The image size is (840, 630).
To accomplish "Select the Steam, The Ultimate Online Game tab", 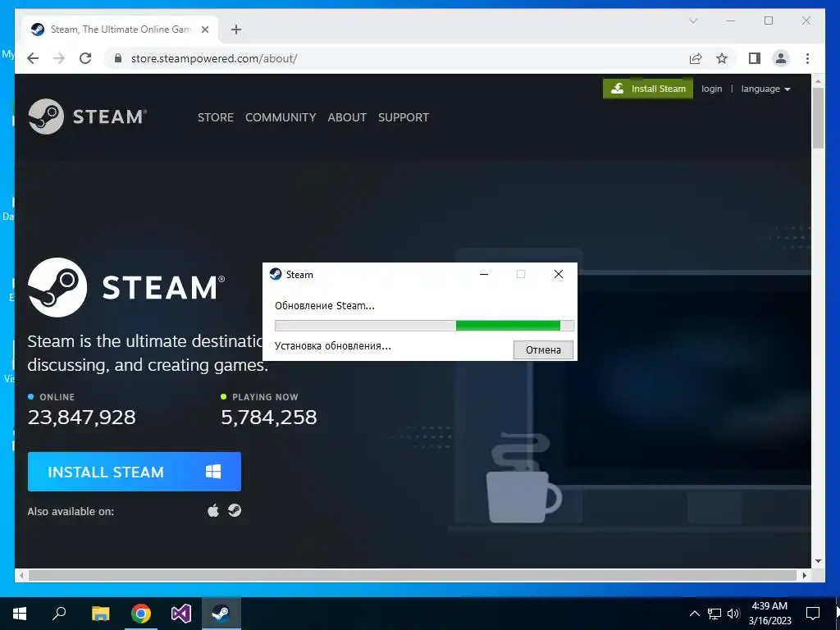I will [120, 30].
